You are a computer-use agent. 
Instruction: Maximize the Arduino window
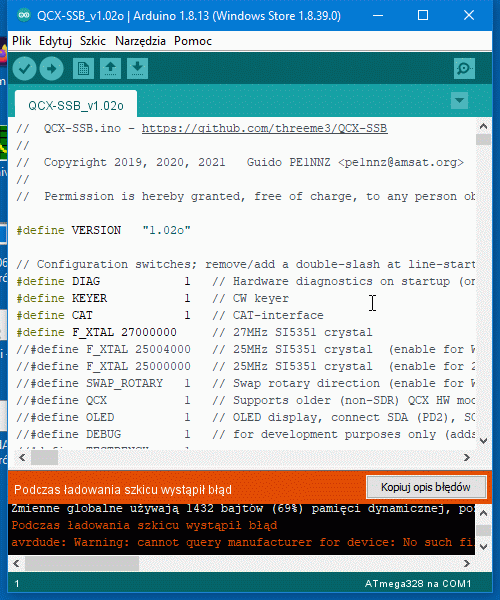[x=423, y=15]
